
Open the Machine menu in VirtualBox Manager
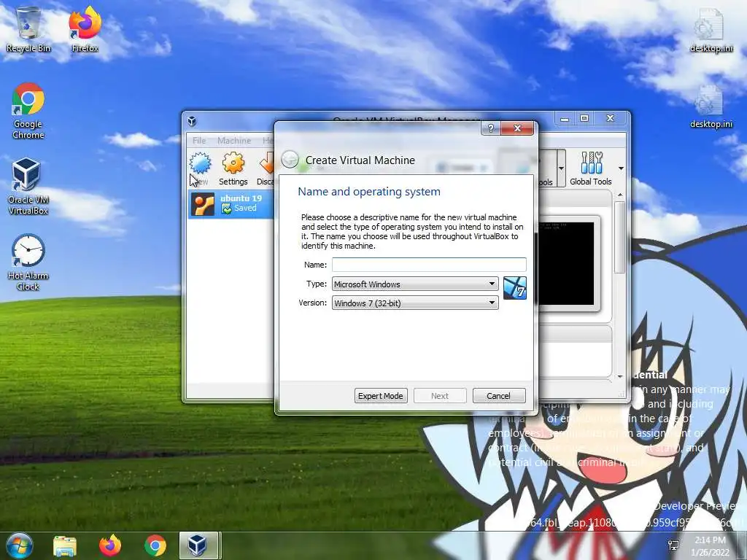pos(234,141)
